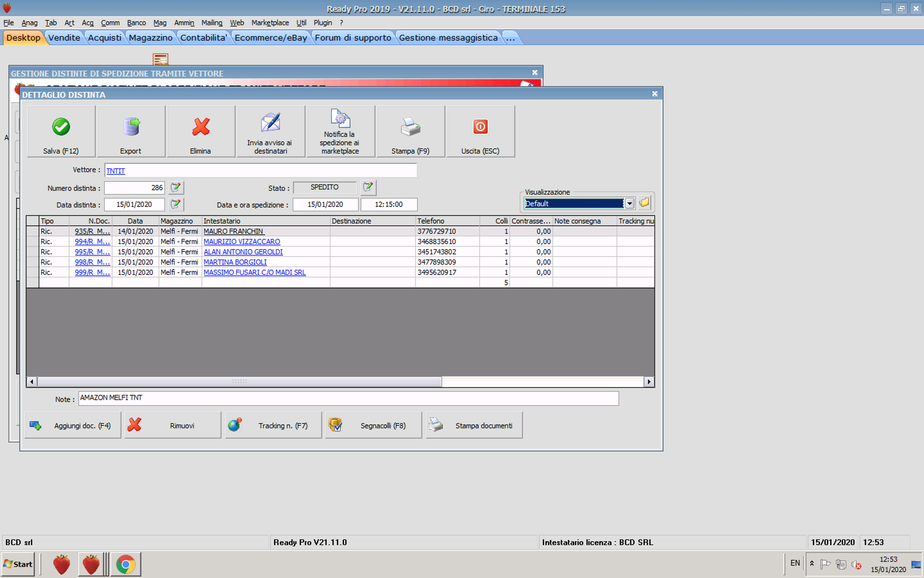The width and height of the screenshot is (924, 578).
Task: Open the MAURO FRANCHIN intestatario link
Action: (x=234, y=231)
